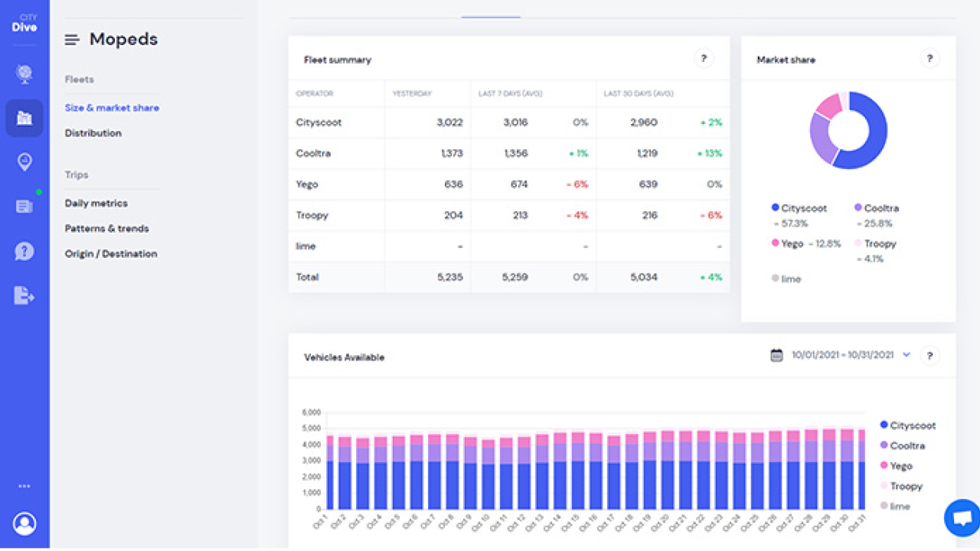Image resolution: width=980 pixels, height=551 pixels.
Task: Click the Fleets section heading
Action: click(80, 80)
